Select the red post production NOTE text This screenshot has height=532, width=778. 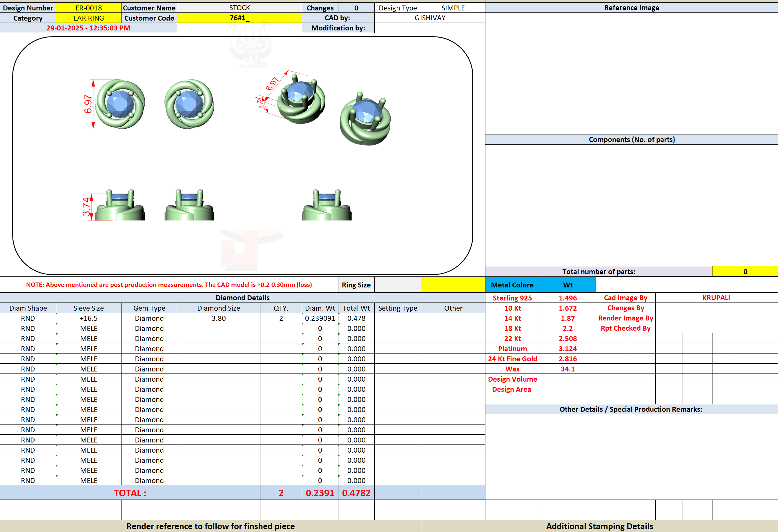pos(169,285)
